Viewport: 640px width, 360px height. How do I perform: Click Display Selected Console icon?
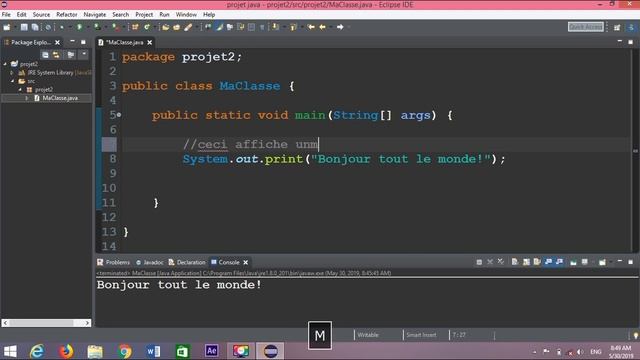pyautogui.click(x=585, y=262)
